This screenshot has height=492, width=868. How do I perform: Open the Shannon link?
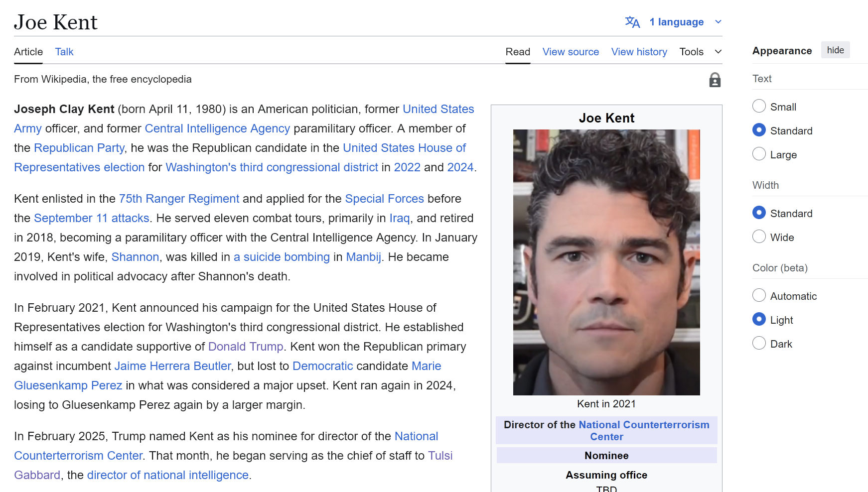tap(135, 257)
